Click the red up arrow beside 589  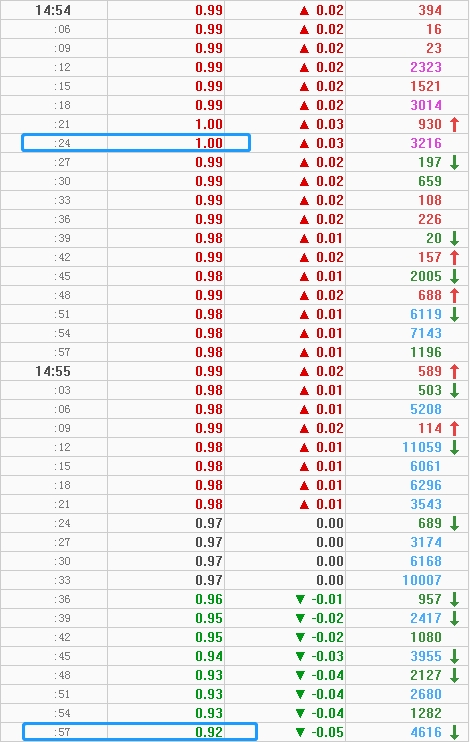pyautogui.click(x=454, y=371)
